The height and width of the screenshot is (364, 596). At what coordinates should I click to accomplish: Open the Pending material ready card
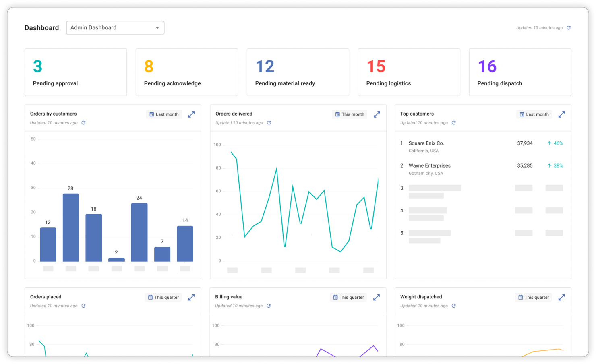pyautogui.click(x=298, y=72)
